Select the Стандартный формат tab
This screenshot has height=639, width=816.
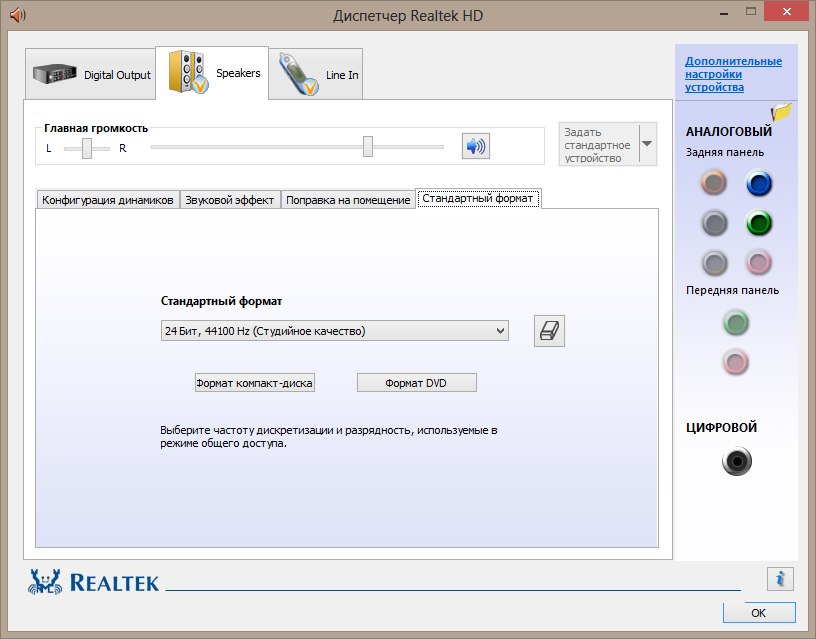(x=478, y=198)
